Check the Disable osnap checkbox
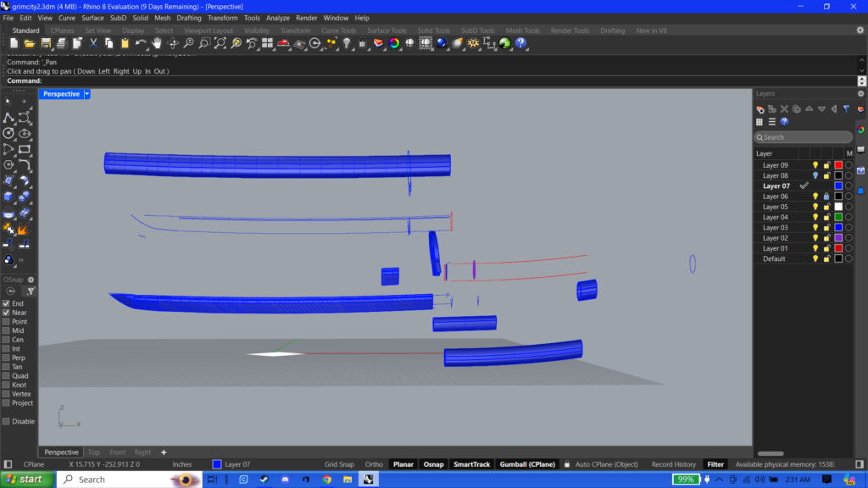 [x=6, y=422]
